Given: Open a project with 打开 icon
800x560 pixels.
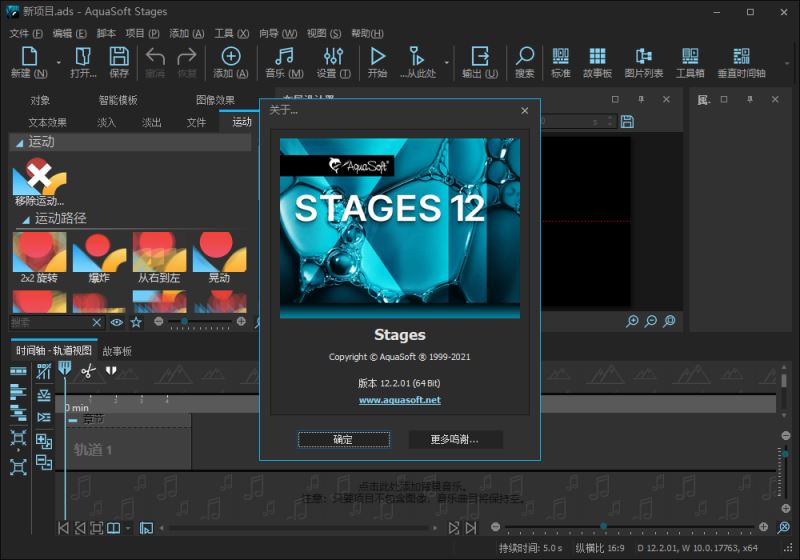Looking at the screenshot, I should (x=83, y=56).
